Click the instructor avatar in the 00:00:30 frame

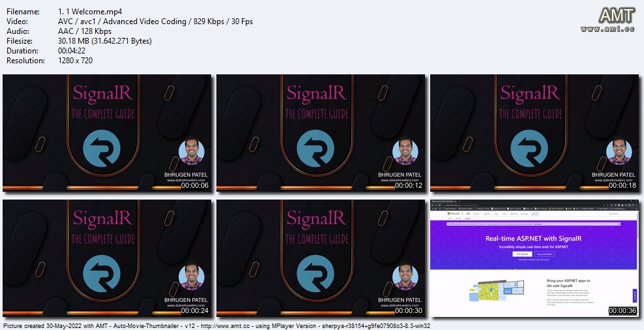click(405, 277)
